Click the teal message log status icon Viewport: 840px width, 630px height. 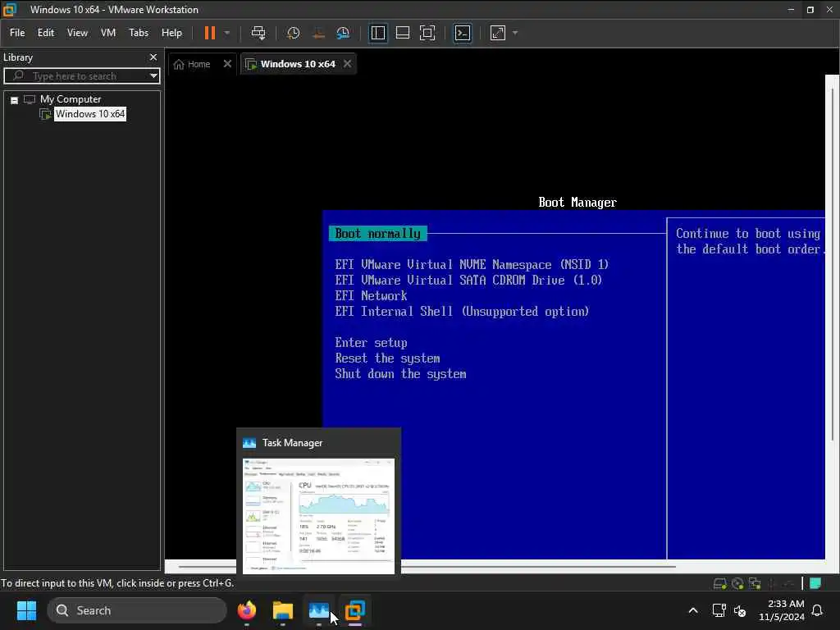click(815, 583)
